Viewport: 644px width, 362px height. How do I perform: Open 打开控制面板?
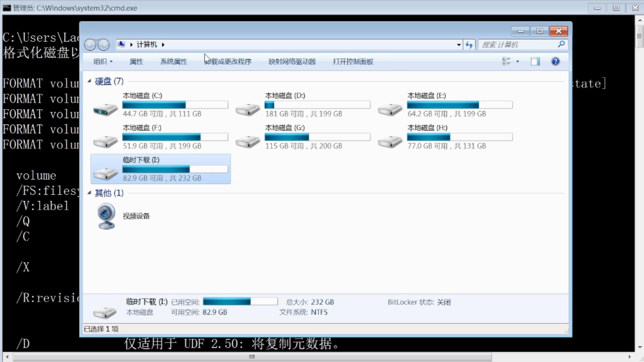(352, 61)
